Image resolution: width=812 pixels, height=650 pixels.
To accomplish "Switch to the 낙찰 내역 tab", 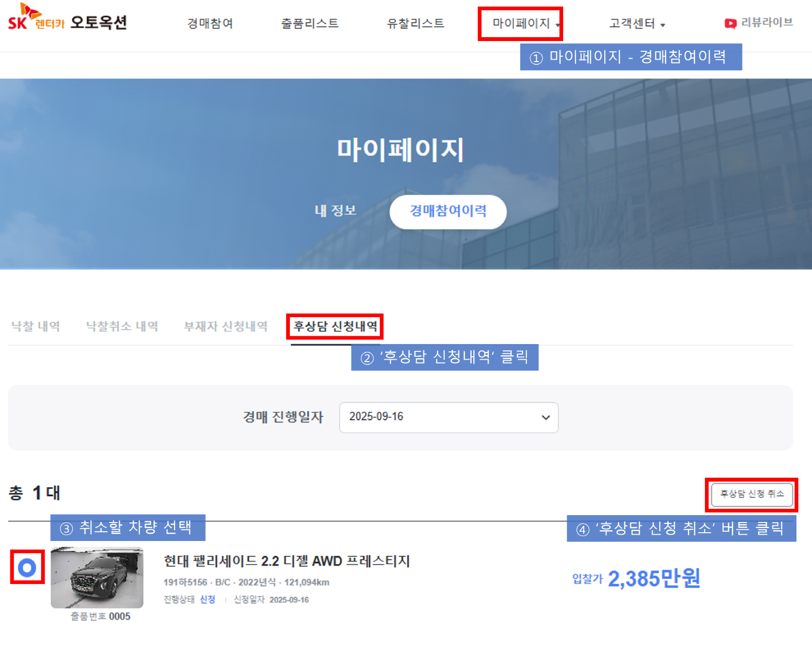I will pos(36,326).
